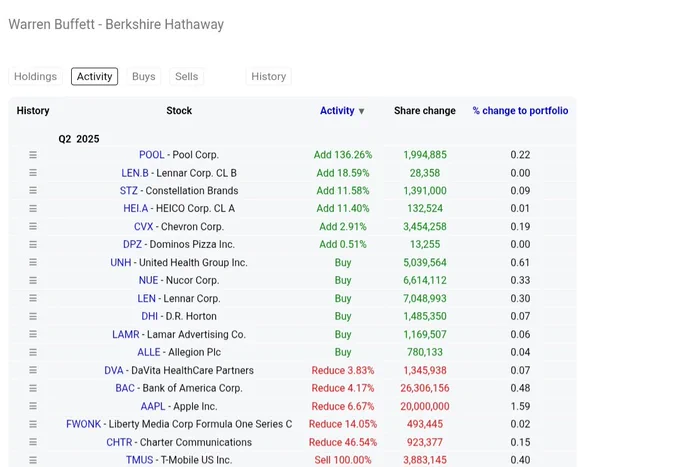Click share change '26,306,156'

(425, 389)
